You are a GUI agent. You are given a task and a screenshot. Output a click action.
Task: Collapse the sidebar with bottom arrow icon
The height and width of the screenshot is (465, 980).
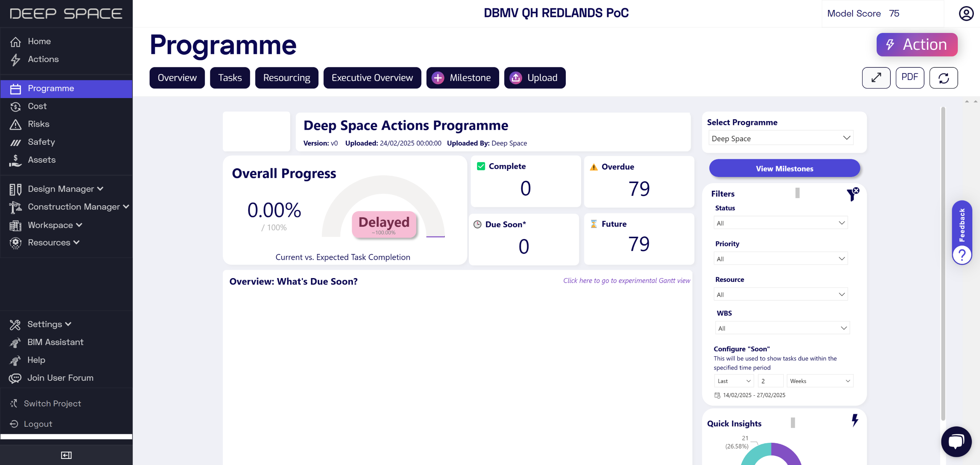[66, 455]
